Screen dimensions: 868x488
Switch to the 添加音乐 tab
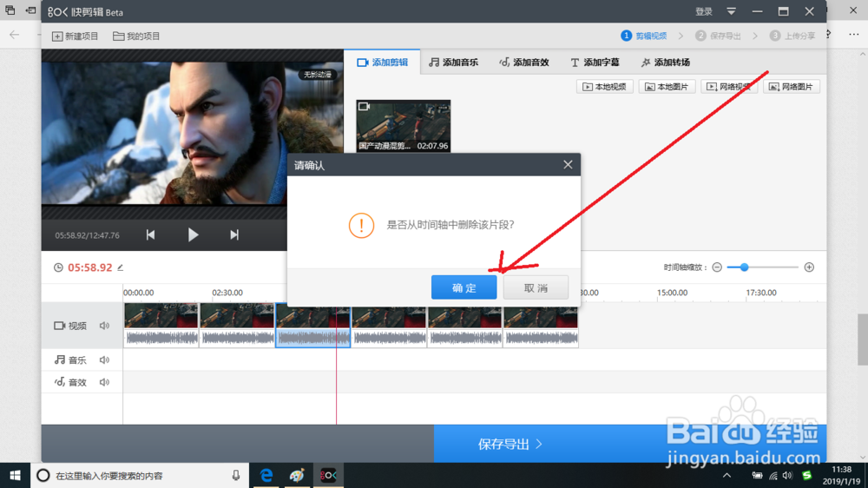click(x=453, y=62)
